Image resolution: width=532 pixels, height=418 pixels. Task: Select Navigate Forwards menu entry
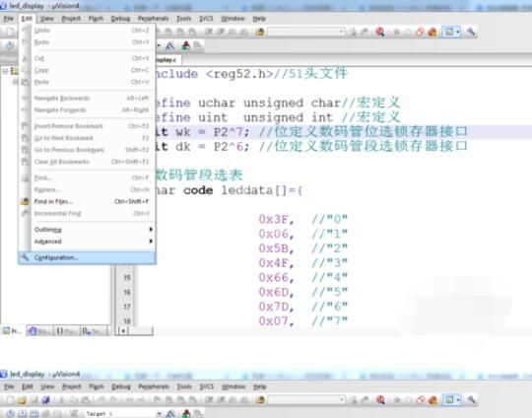coord(87,110)
